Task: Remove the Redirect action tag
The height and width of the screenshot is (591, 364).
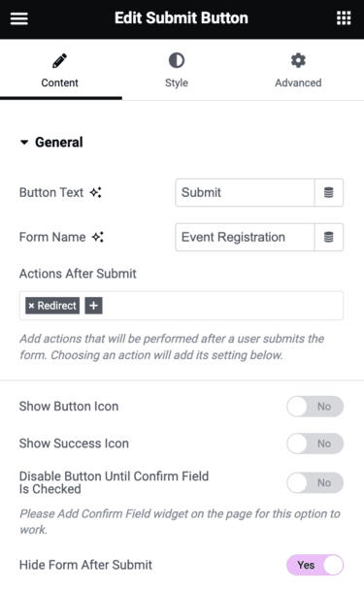Action: [32, 306]
